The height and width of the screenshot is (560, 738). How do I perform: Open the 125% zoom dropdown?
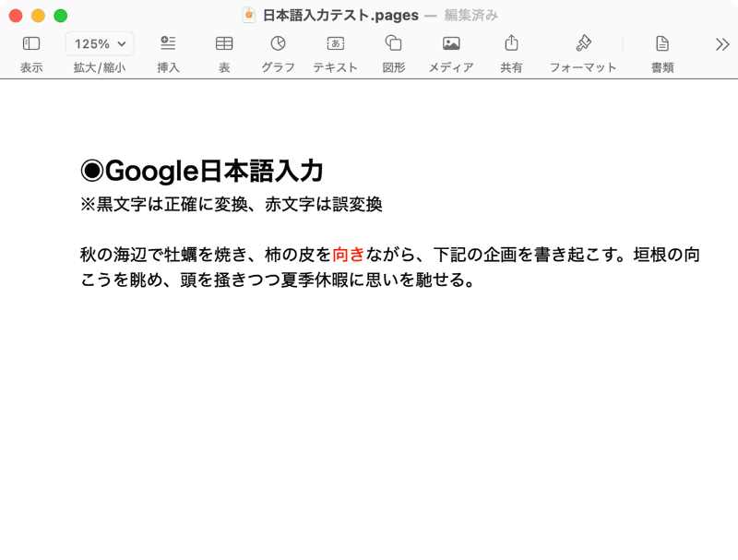coord(100,43)
